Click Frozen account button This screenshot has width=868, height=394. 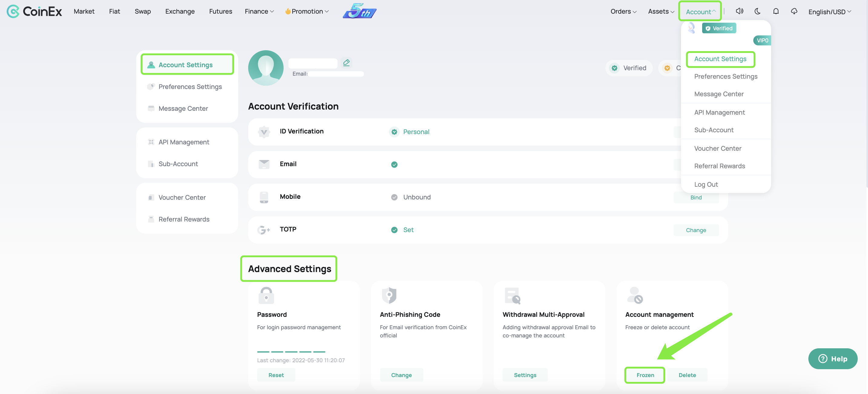(645, 375)
